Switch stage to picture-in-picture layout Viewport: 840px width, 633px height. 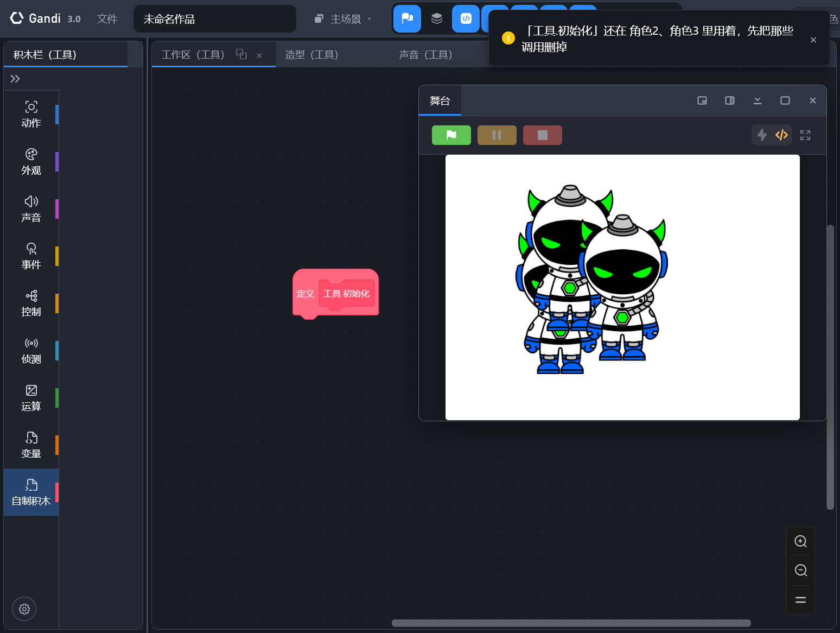[702, 100]
